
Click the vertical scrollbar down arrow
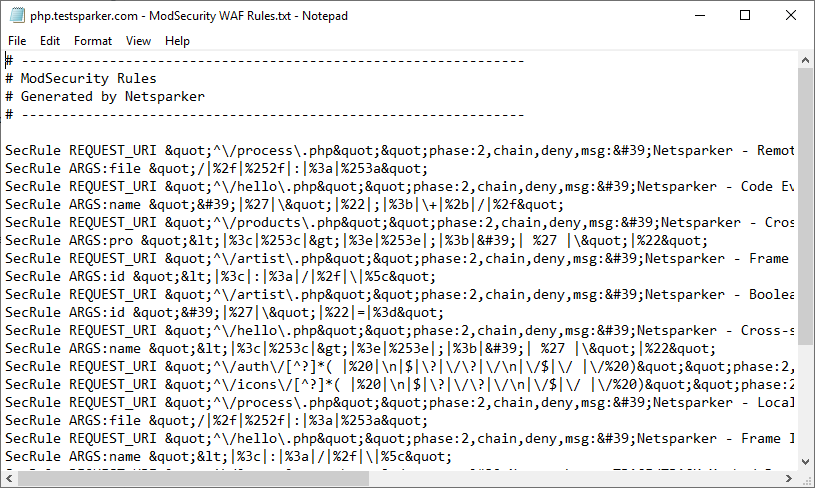pos(806,461)
